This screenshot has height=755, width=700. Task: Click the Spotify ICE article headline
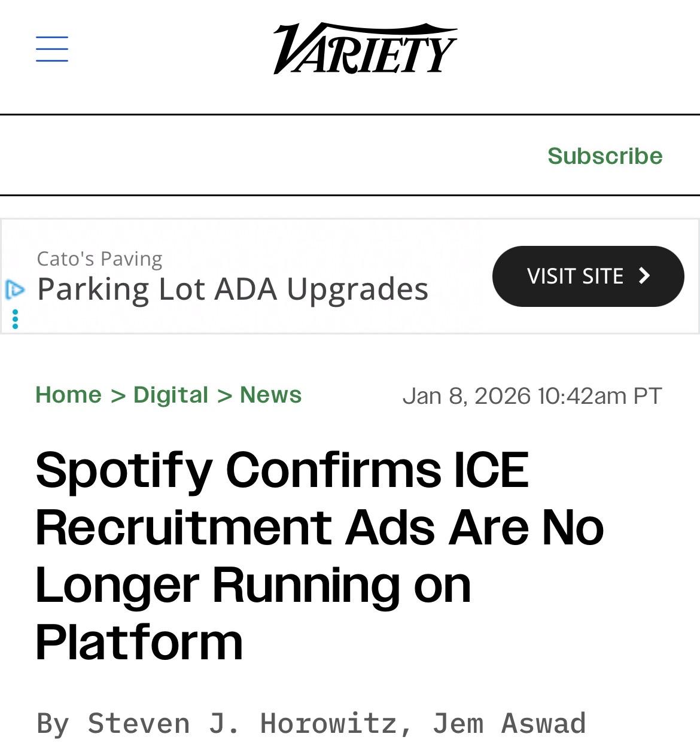[x=319, y=555]
